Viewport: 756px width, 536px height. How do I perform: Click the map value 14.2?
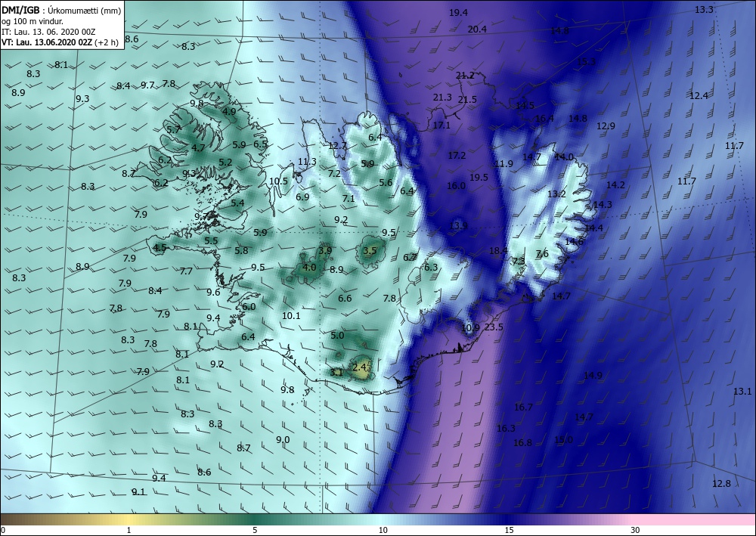click(615, 185)
